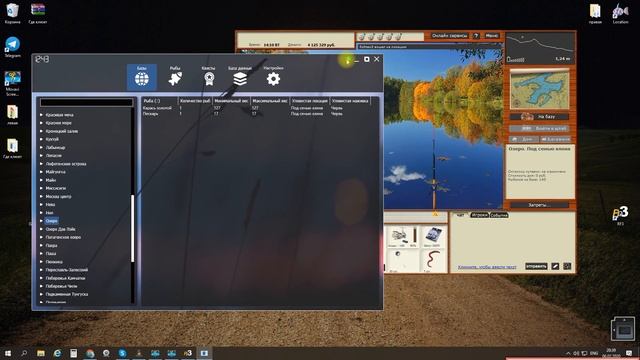
Task: Open the Recycle Bin desktop icon
Action: pos(13,13)
